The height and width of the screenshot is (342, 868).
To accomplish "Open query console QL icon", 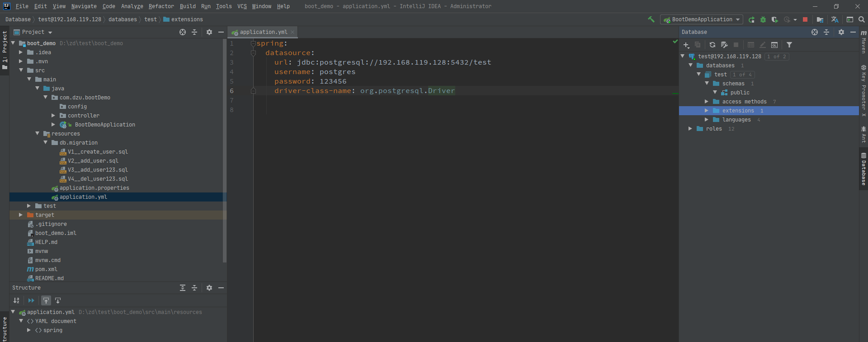I will click(x=774, y=45).
